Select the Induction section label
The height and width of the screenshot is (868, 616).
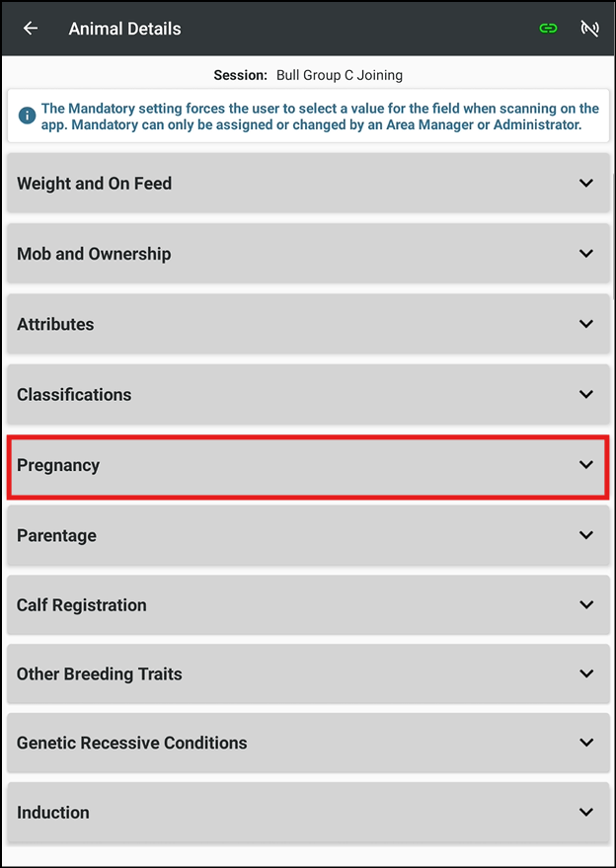click(53, 813)
